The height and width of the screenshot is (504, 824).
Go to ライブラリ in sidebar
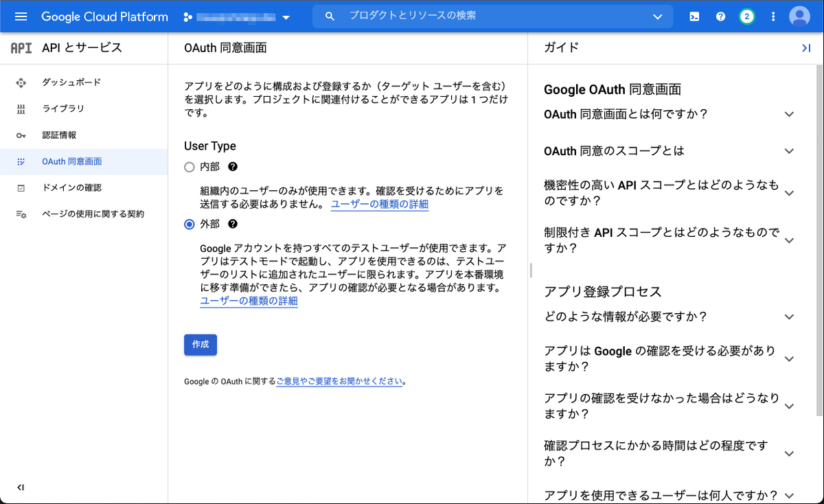[84, 109]
